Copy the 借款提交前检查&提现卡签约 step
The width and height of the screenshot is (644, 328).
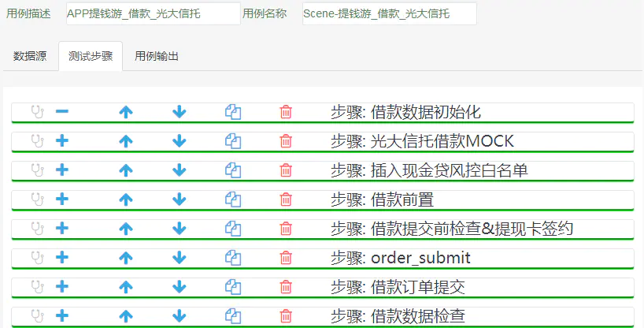click(233, 229)
